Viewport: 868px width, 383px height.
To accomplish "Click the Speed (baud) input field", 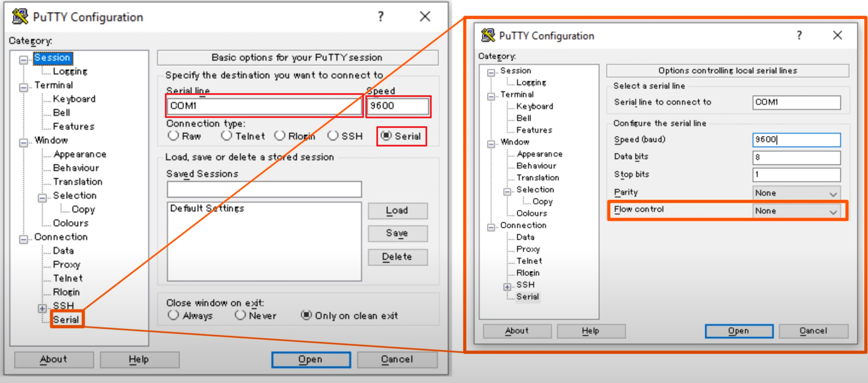I will tap(796, 140).
